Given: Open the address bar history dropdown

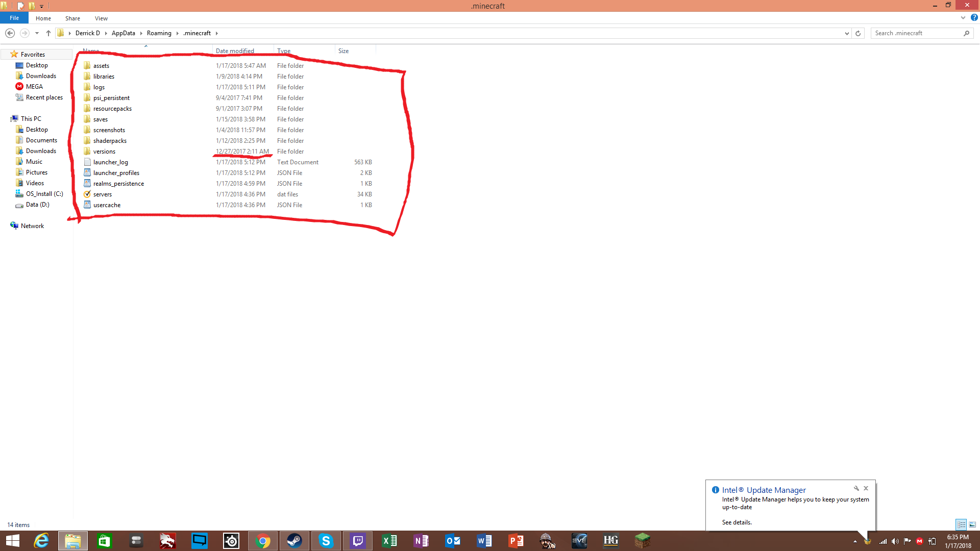Looking at the screenshot, I should (x=847, y=33).
